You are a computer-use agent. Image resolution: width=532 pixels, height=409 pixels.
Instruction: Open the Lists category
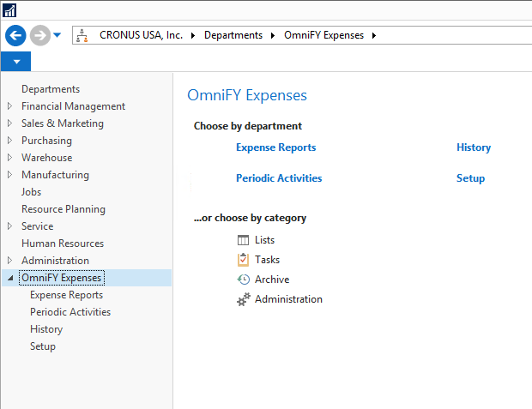(264, 240)
